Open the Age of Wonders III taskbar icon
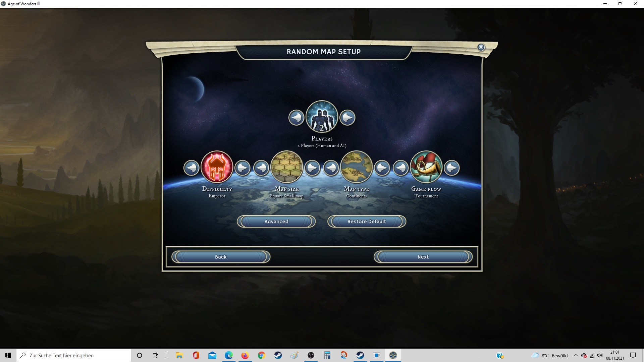The width and height of the screenshot is (644, 362). tap(393, 355)
